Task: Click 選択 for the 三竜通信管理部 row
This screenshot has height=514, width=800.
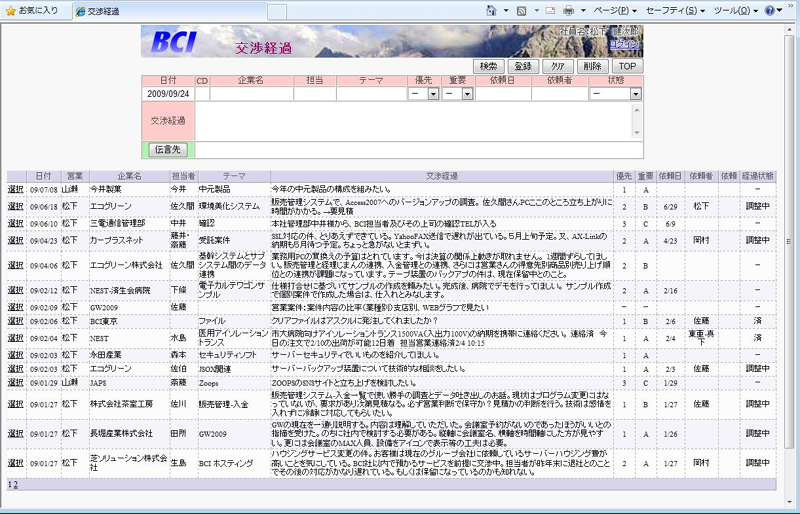Action: [15, 224]
